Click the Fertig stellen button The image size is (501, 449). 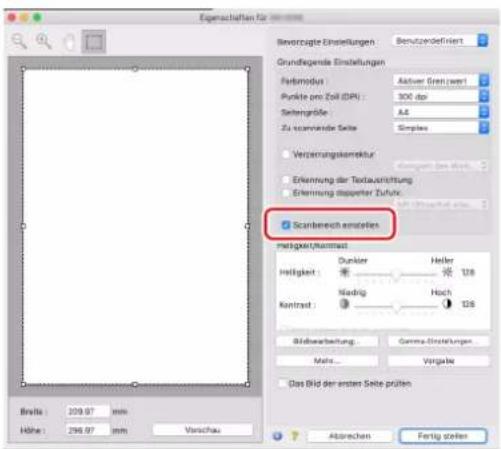click(443, 436)
